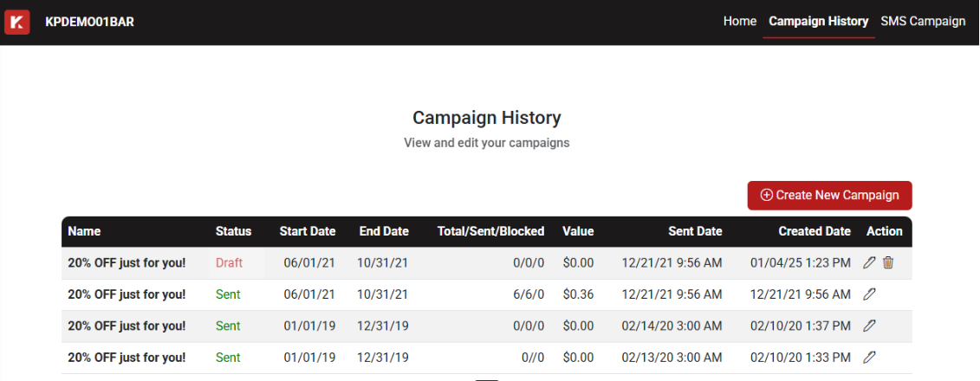The image size is (980, 381).
Task: Click pencil icon for the 6/6/0 campaign
Action: click(869, 294)
